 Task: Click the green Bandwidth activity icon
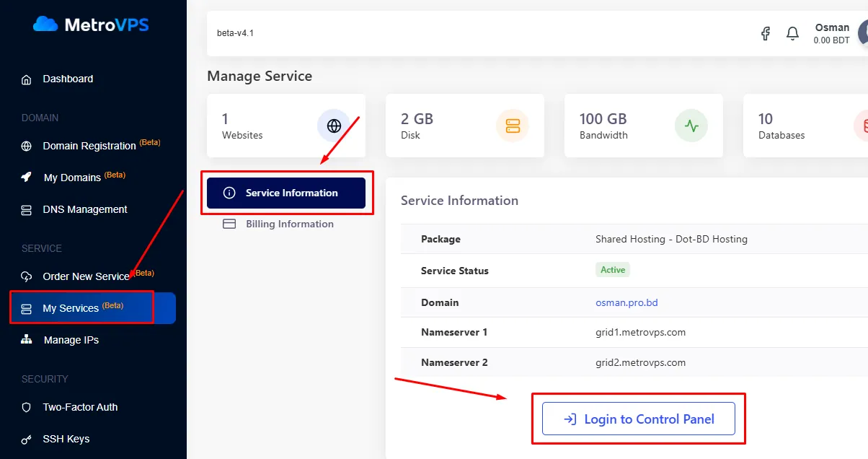tap(691, 126)
